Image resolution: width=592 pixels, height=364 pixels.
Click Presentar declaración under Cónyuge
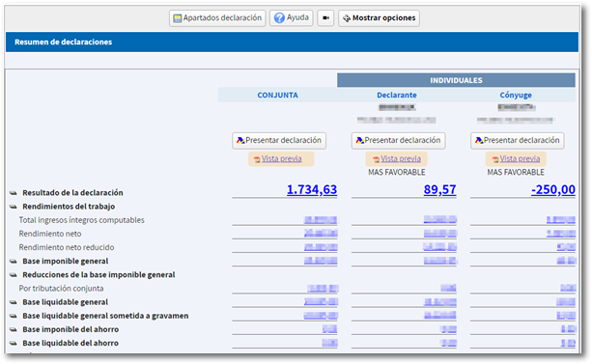point(518,140)
